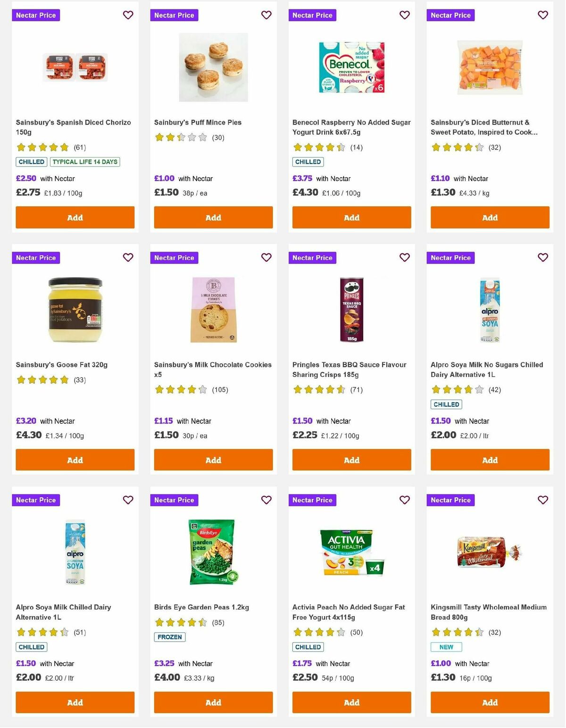Toggle favorite on Diced Butternut & Sweet Potato
Screen dimensions: 566x728
pyautogui.click(x=542, y=15)
